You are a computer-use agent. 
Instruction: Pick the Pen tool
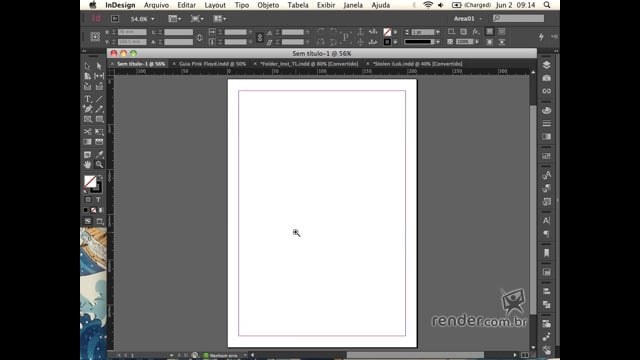click(87, 109)
